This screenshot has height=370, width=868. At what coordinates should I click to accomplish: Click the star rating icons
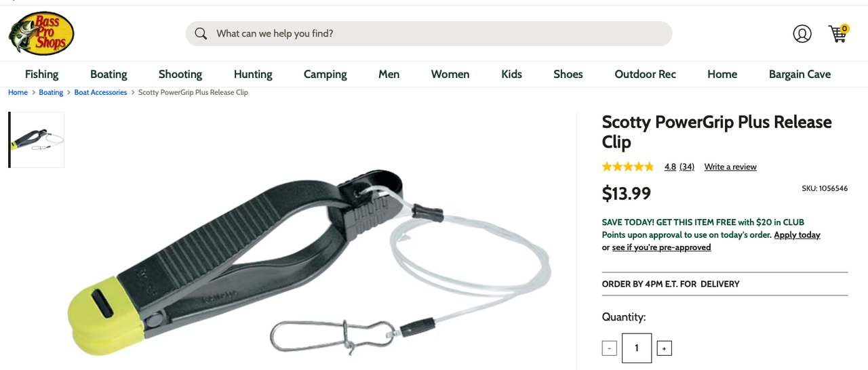(x=628, y=167)
